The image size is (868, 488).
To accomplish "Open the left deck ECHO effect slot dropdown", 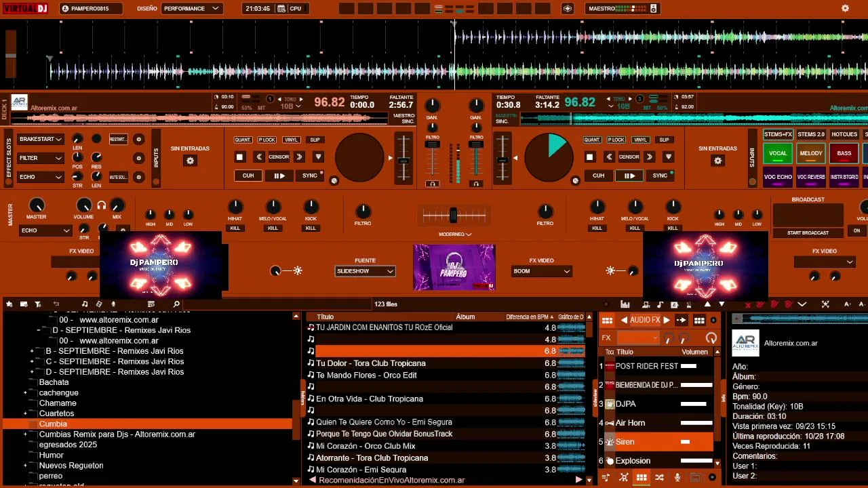I will point(41,177).
